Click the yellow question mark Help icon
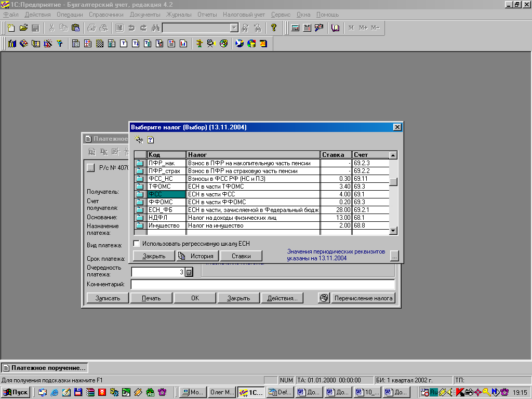Screen dimensions: 532x399 tap(274, 28)
